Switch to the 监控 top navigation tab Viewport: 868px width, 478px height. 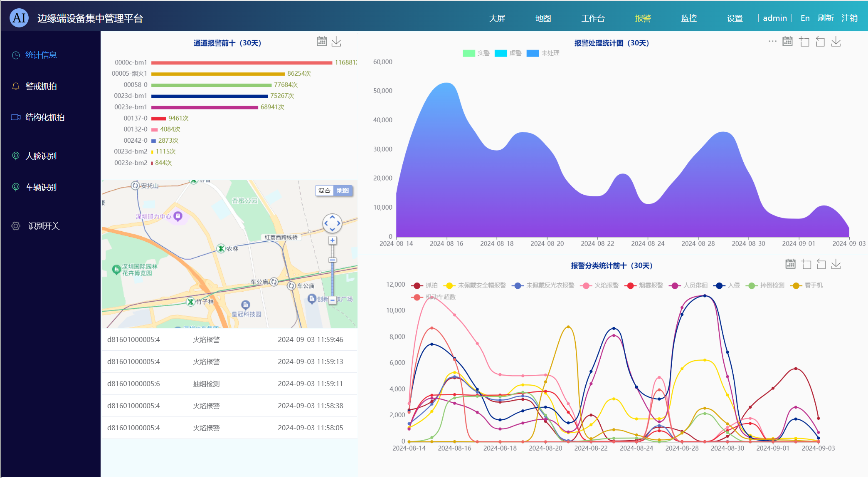point(688,18)
